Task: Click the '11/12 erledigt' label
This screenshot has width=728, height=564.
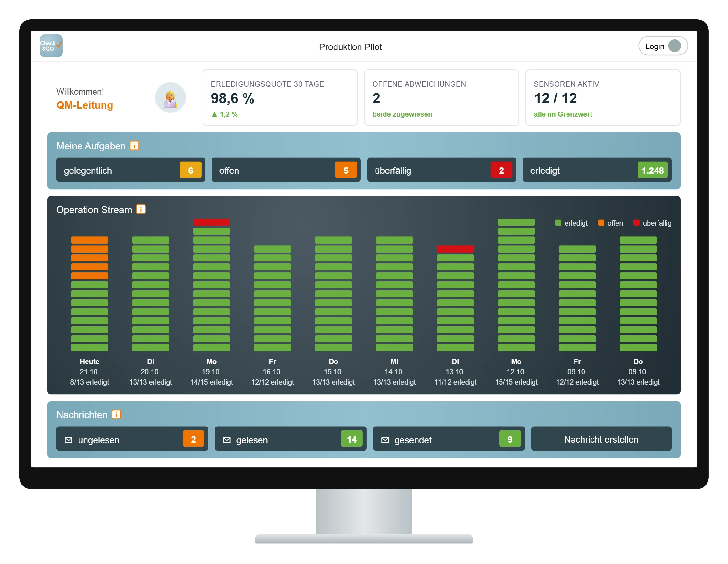Action: click(455, 382)
